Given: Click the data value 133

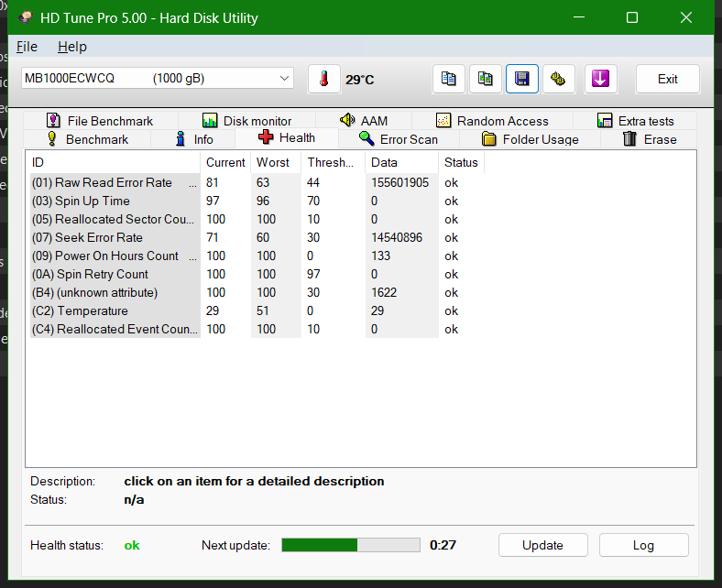Looking at the screenshot, I should pos(380,256).
